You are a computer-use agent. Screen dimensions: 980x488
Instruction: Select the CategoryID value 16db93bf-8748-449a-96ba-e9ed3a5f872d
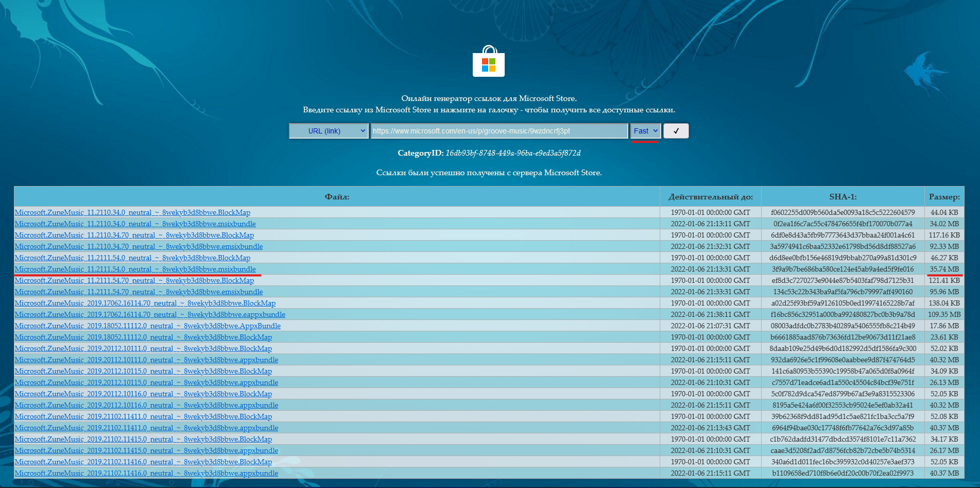pyautogui.click(x=513, y=153)
